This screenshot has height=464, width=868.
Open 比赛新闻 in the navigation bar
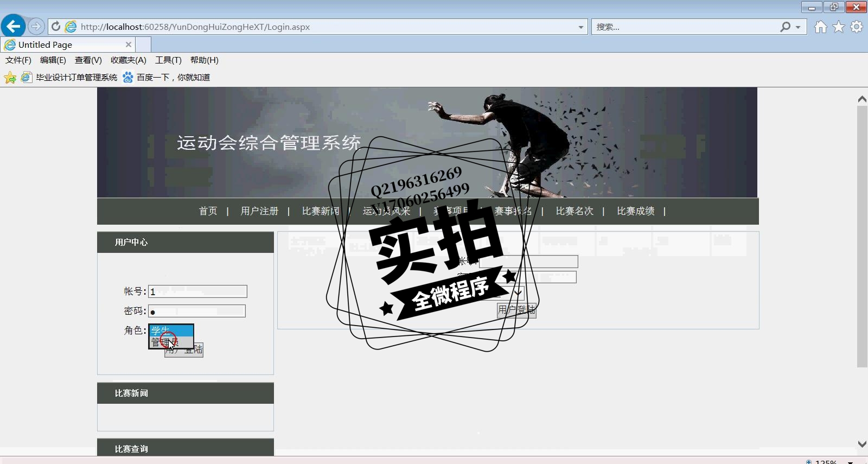tap(321, 211)
